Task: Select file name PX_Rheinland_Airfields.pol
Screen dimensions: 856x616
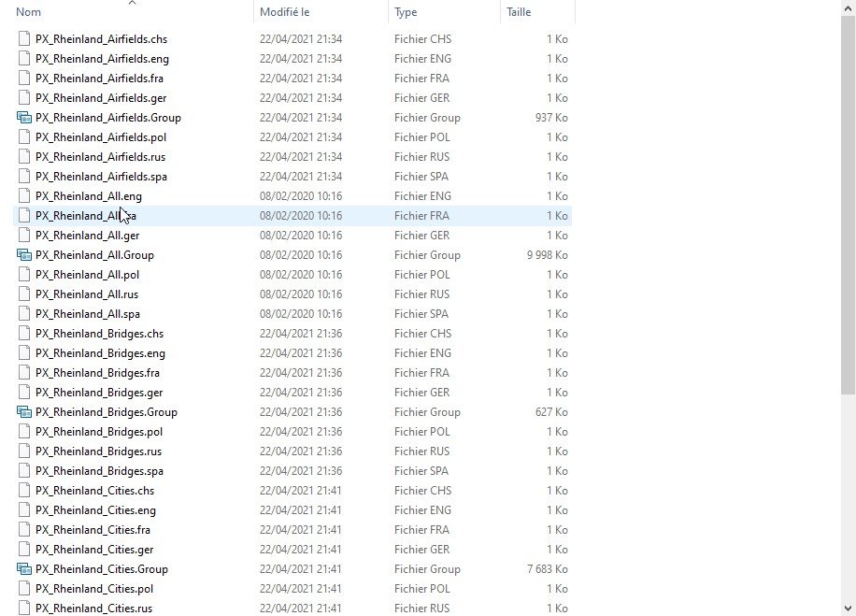Action: pyautogui.click(x=101, y=137)
